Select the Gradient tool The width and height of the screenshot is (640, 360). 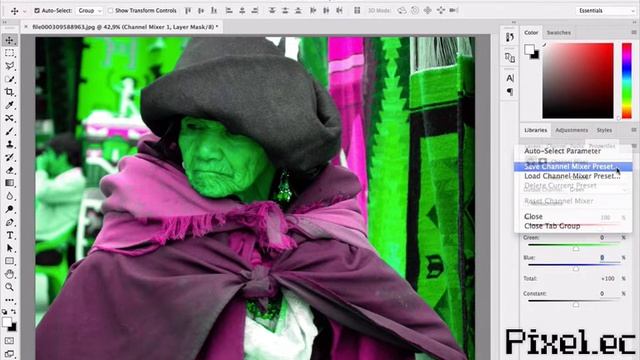pyautogui.click(x=9, y=183)
